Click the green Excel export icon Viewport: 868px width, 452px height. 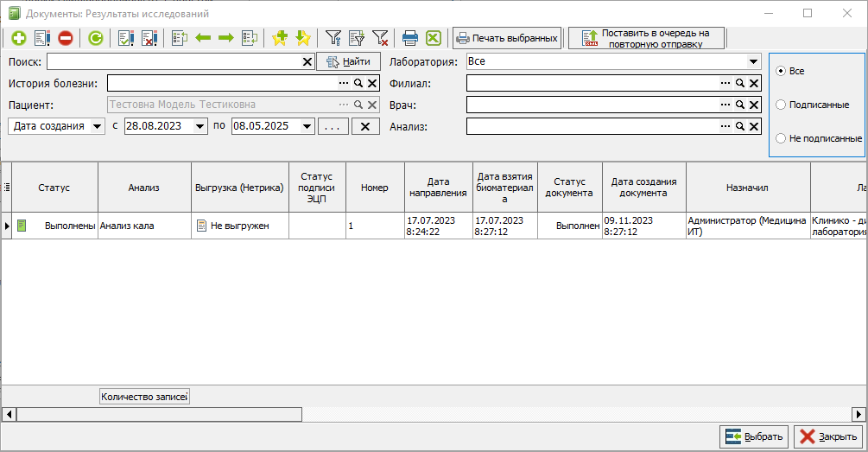point(434,38)
